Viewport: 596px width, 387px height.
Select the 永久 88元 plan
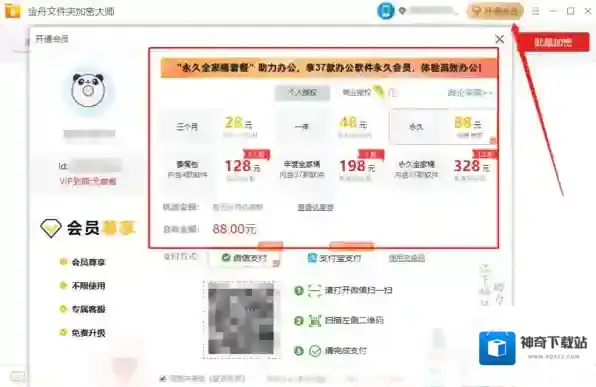pos(442,127)
